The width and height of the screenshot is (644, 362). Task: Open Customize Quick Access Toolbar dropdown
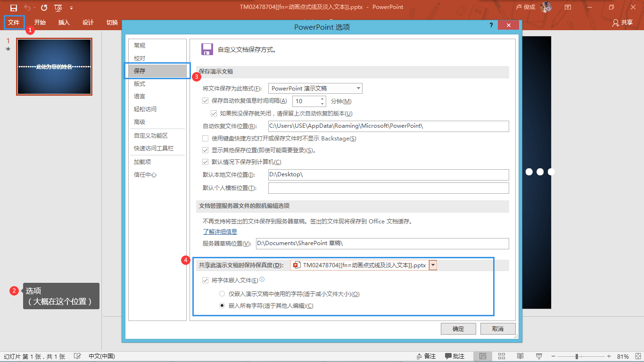coord(71,8)
